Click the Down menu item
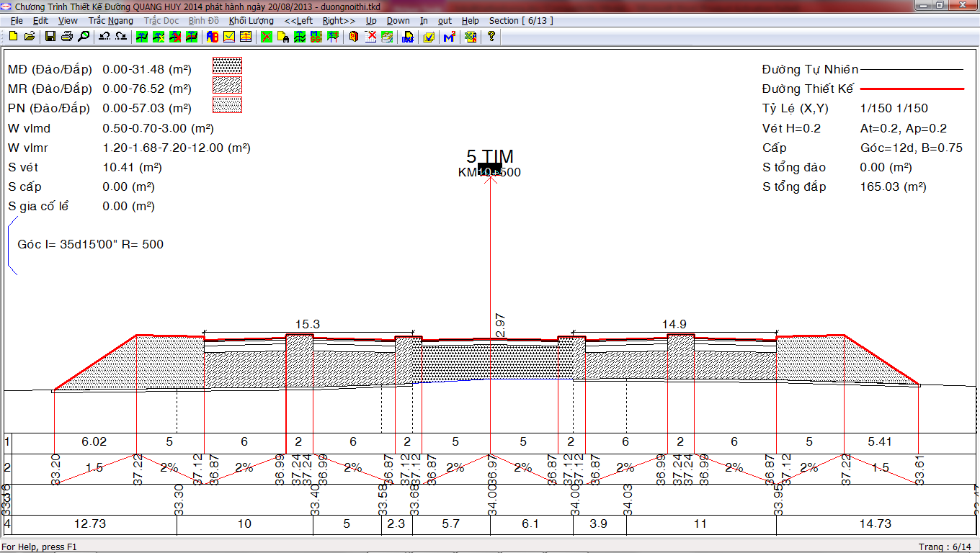Screen dimensions: 980x553 tap(398, 21)
